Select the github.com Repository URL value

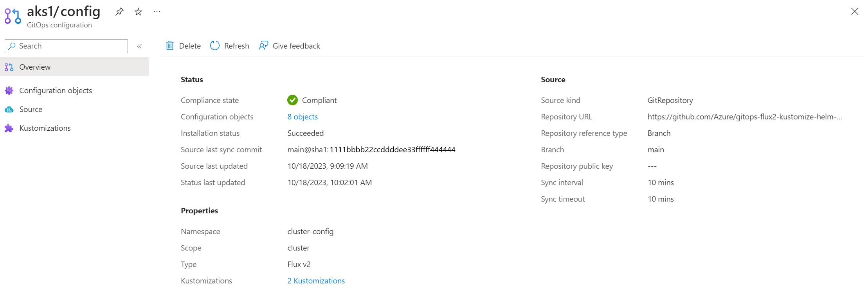coord(745,117)
